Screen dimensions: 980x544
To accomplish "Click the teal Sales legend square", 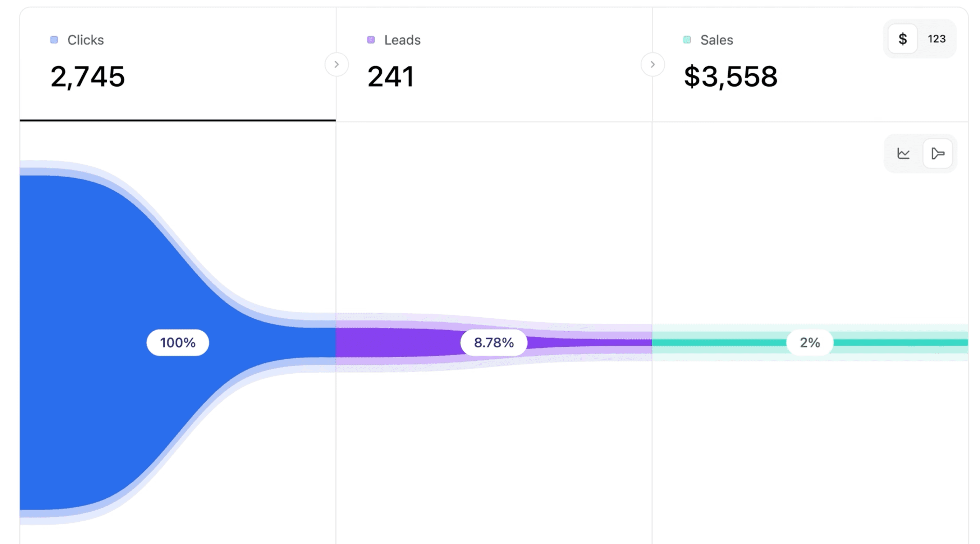I will pyautogui.click(x=687, y=39).
